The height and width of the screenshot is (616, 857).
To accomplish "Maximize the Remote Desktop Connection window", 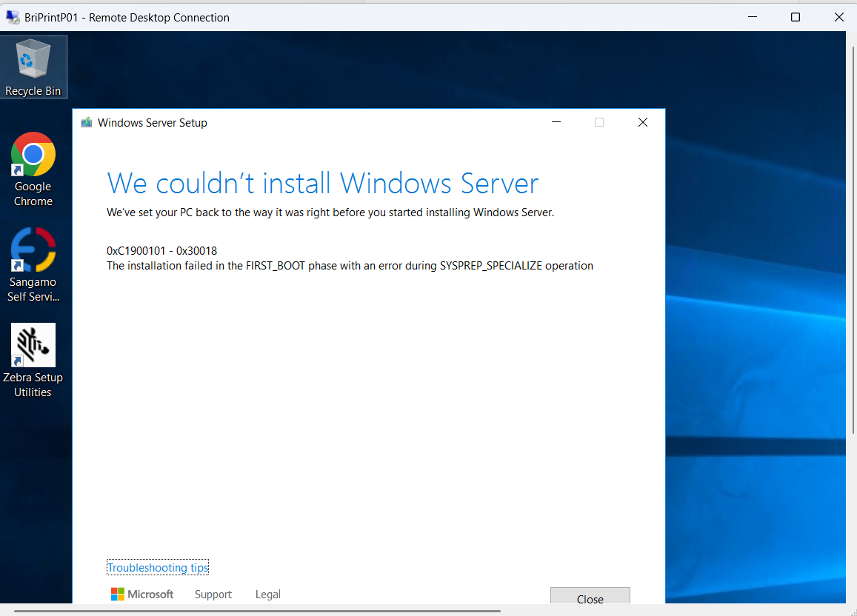I will point(796,17).
